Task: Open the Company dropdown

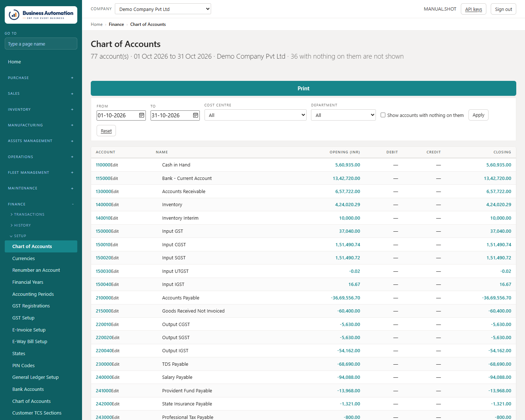Action: [163, 9]
